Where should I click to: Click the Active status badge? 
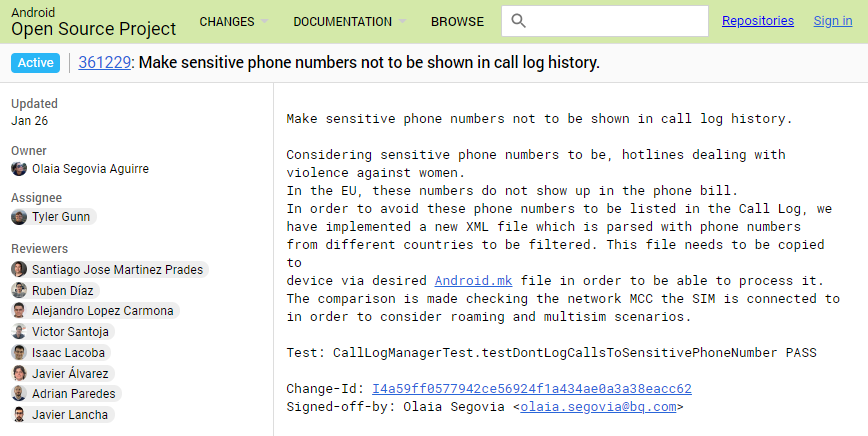tap(35, 63)
